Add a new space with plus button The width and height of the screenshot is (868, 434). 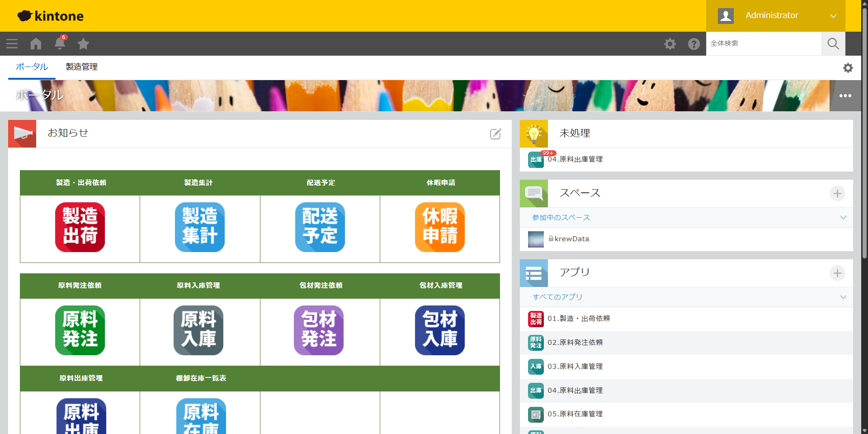(x=837, y=194)
